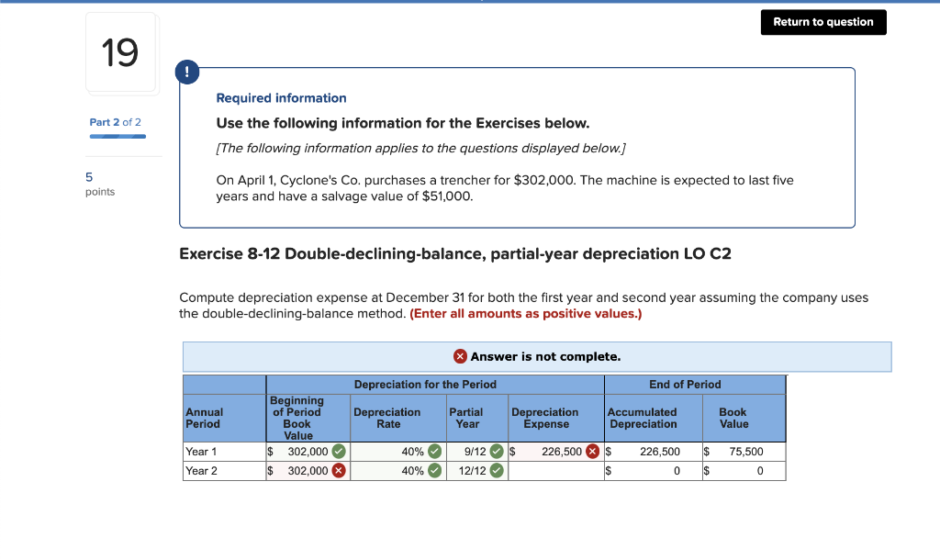
Task: Open the Part 2 of 2 link
Action: coord(115,121)
